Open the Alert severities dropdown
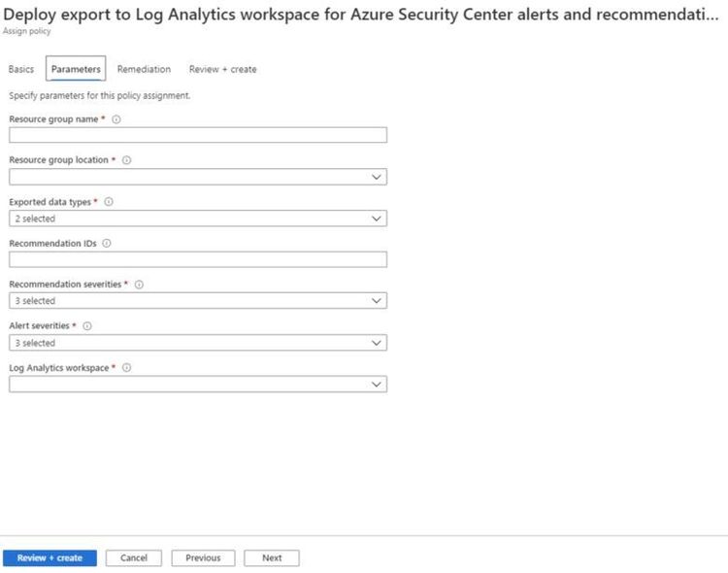This screenshot has height=573, width=728. (198, 343)
